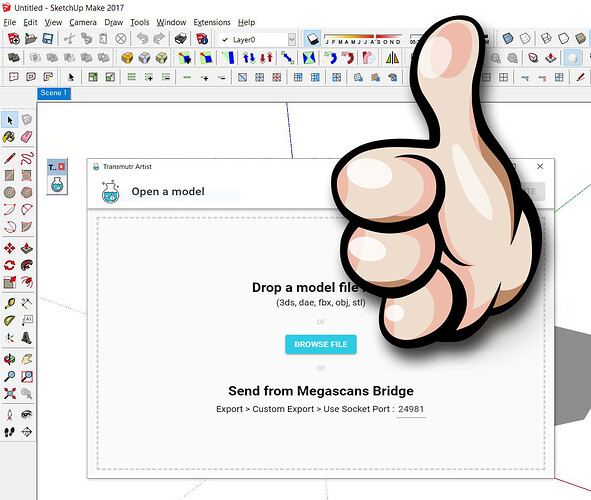
Task: Toggle the X-Ray face style
Action: pyautogui.click(x=508, y=38)
